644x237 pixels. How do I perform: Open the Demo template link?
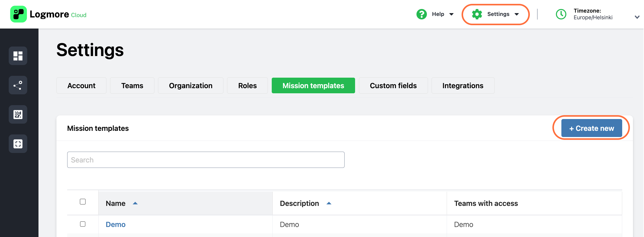pos(115,224)
